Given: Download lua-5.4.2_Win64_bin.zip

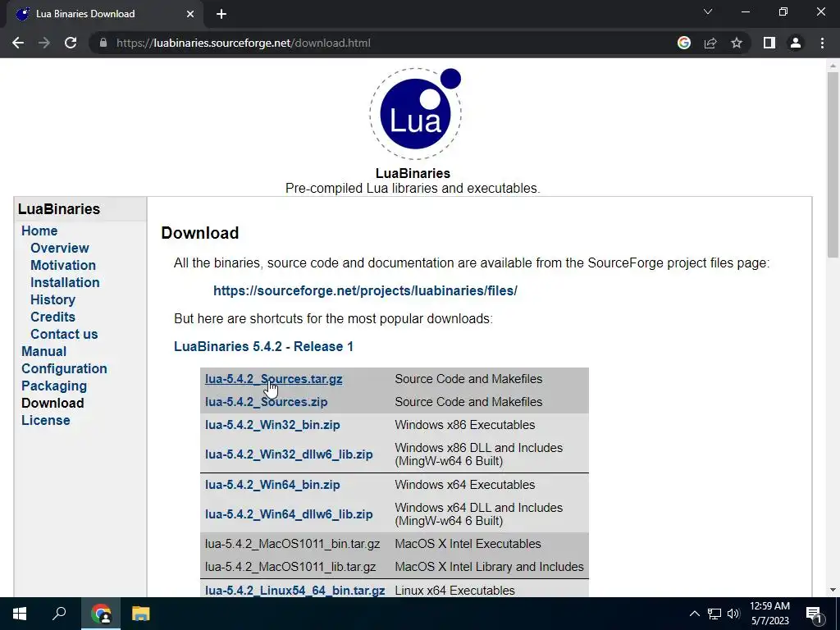Looking at the screenshot, I should (272, 485).
